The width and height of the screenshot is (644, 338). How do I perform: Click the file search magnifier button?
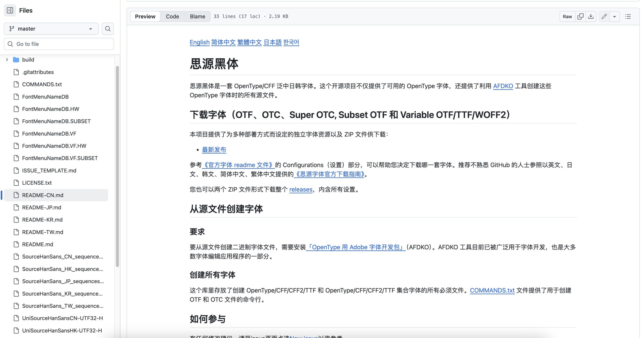[x=108, y=29]
